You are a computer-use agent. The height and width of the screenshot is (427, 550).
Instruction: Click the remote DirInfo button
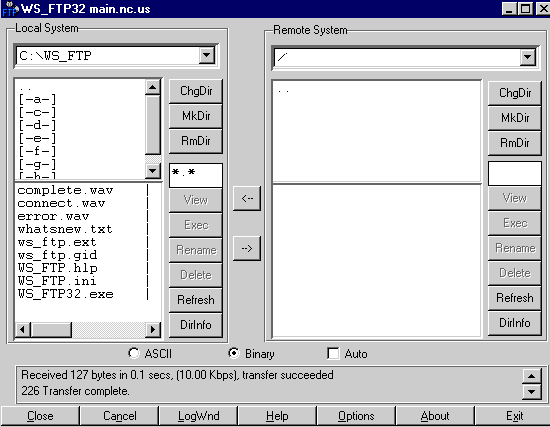tap(515, 323)
